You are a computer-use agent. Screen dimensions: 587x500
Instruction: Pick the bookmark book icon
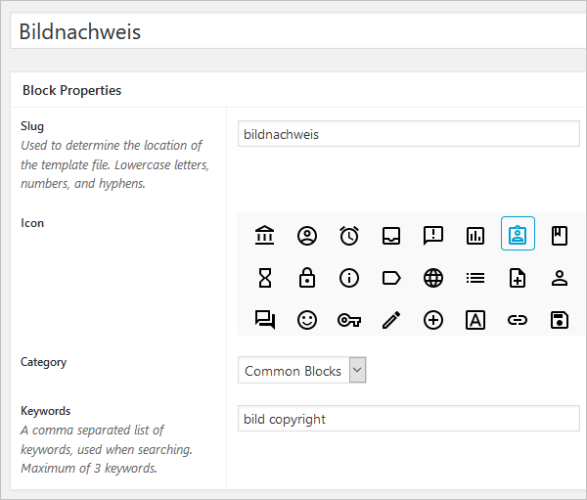[560, 236]
